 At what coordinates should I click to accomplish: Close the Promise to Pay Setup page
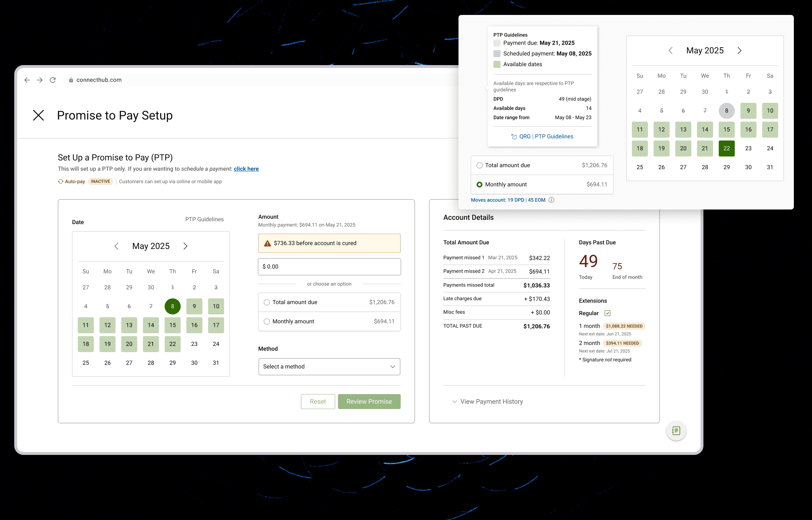pyautogui.click(x=38, y=115)
